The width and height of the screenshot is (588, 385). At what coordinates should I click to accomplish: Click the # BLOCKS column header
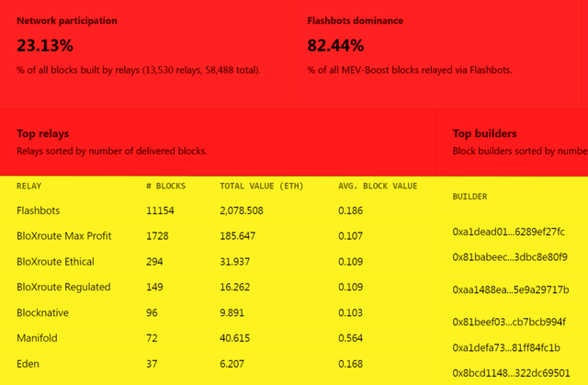165,186
